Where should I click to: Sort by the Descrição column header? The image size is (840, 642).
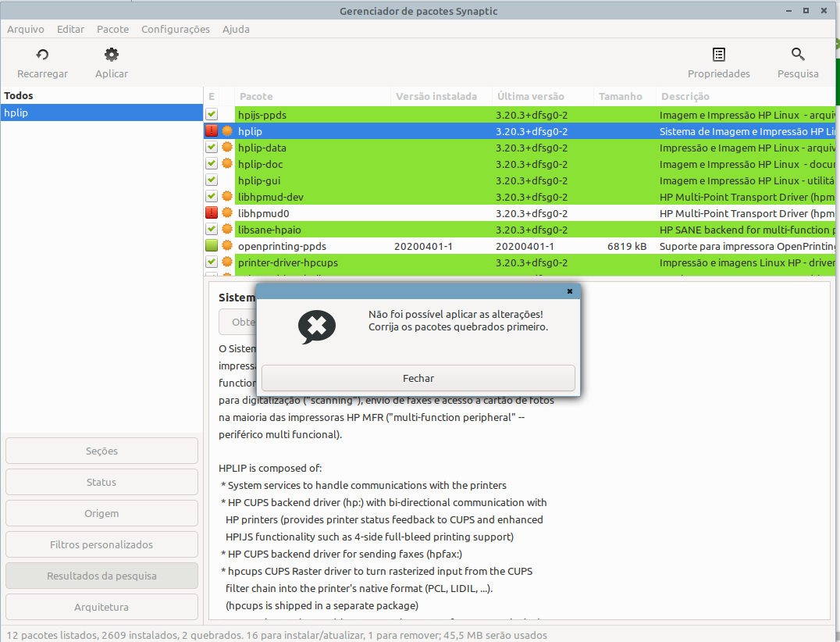(x=746, y=97)
